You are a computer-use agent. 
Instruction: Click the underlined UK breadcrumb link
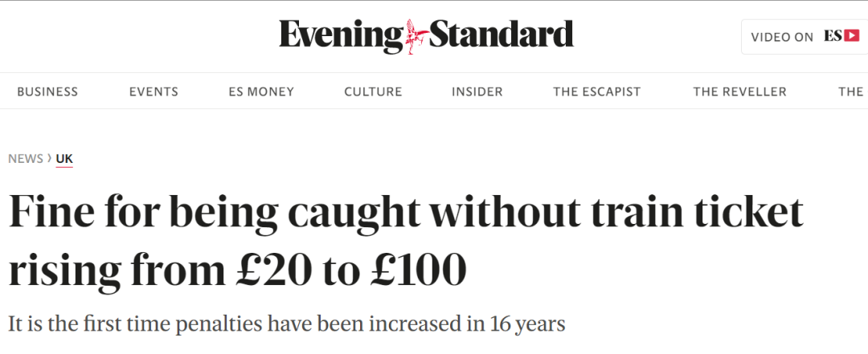[x=64, y=158]
